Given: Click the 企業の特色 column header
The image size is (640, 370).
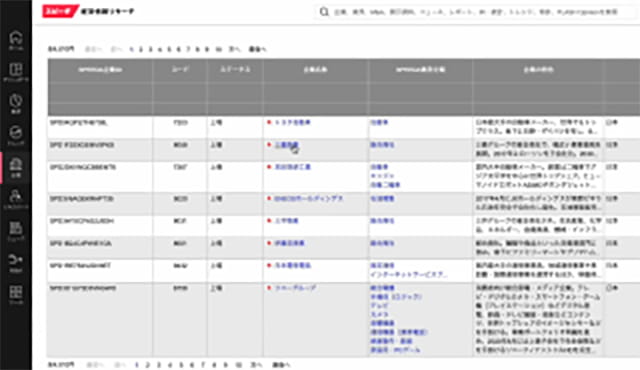Looking at the screenshot, I should 538,70.
